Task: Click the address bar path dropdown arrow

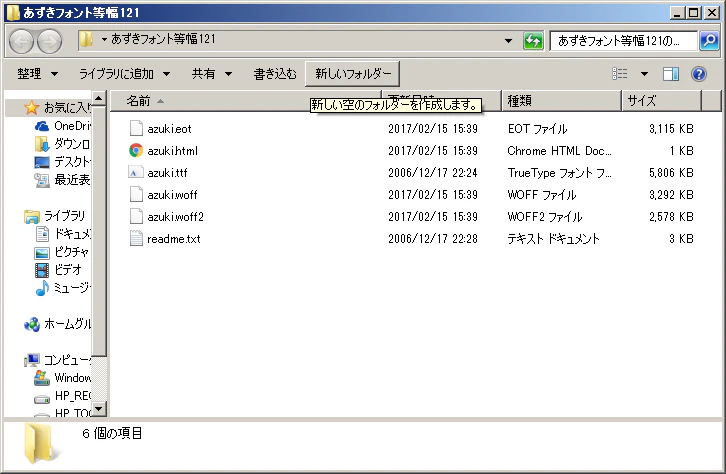Action: tap(104, 39)
